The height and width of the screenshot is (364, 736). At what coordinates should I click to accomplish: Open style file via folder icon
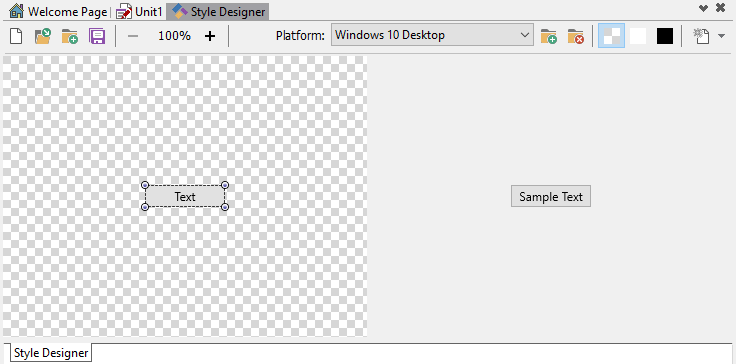[43, 36]
